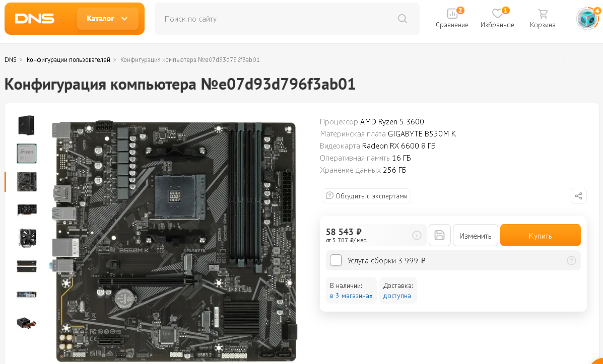
Task: Click the Изменить button
Action: [476, 235]
